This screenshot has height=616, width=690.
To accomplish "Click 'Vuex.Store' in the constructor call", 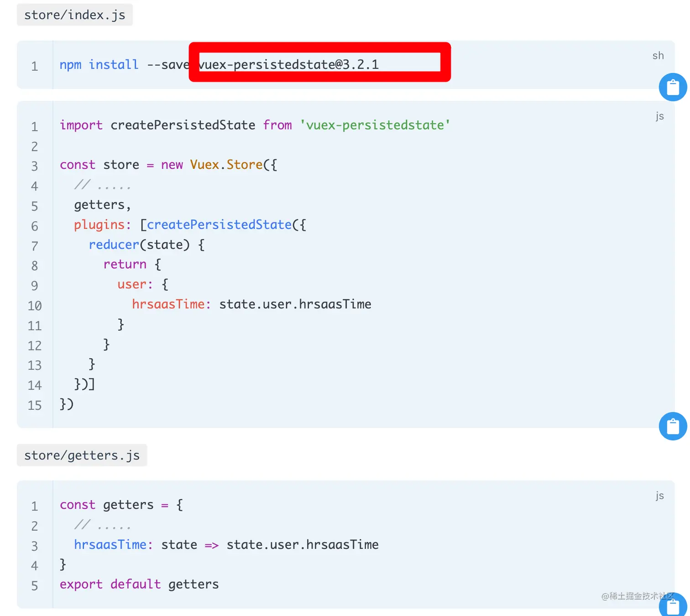I will (x=226, y=165).
